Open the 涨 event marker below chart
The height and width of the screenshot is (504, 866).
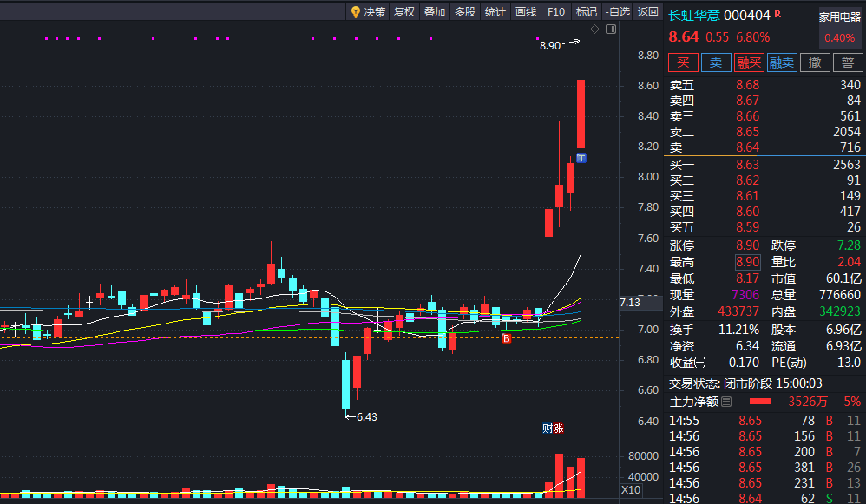558,429
